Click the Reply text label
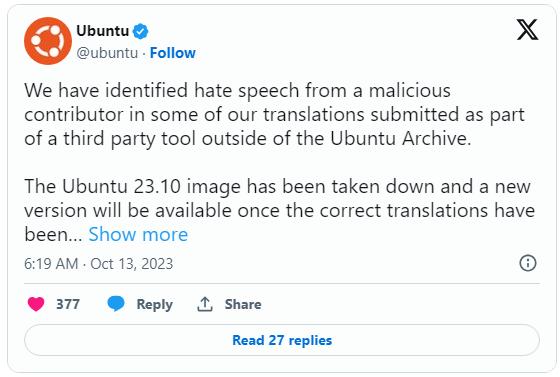 pyautogui.click(x=154, y=305)
